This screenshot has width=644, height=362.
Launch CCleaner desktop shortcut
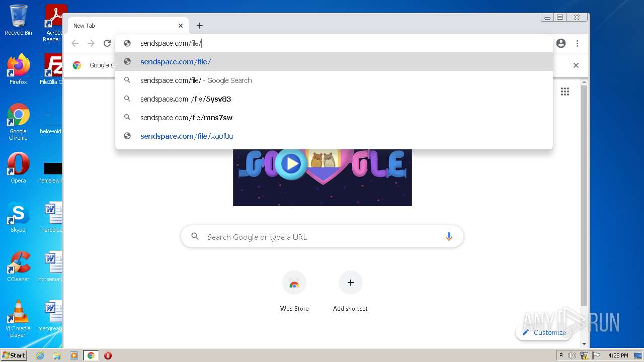coord(18,266)
